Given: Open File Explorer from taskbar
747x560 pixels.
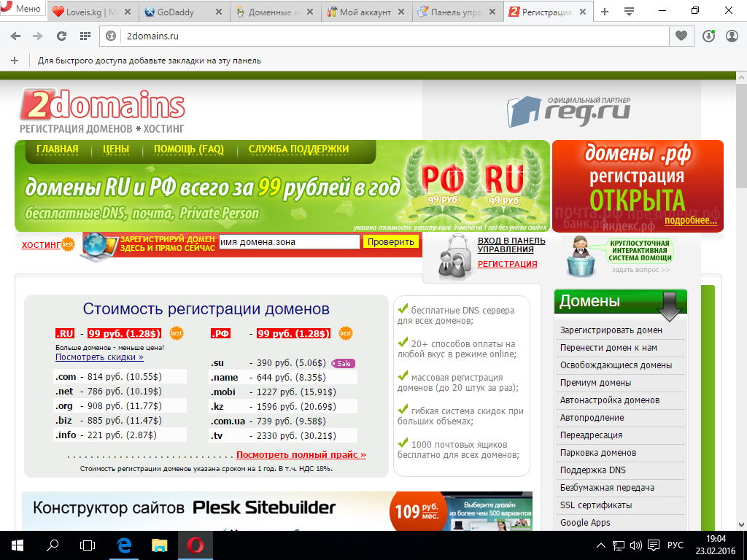Looking at the screenshot, I should pyautogui.click(x=160, y=545).
